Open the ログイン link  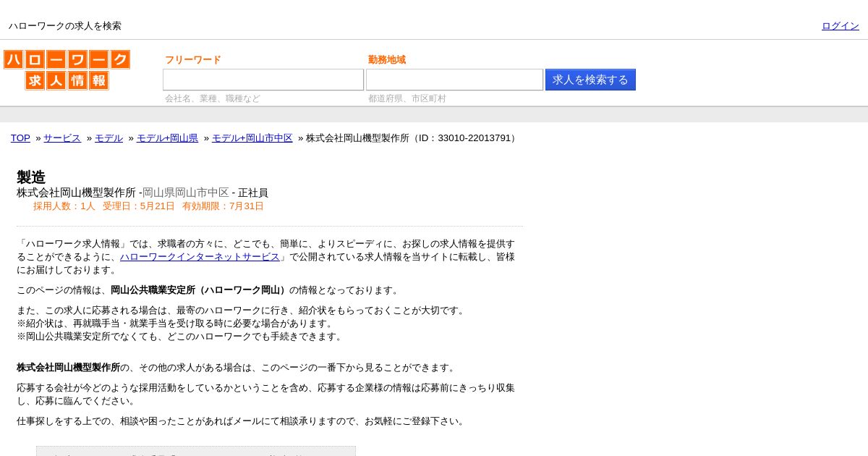tap(841, 26)
